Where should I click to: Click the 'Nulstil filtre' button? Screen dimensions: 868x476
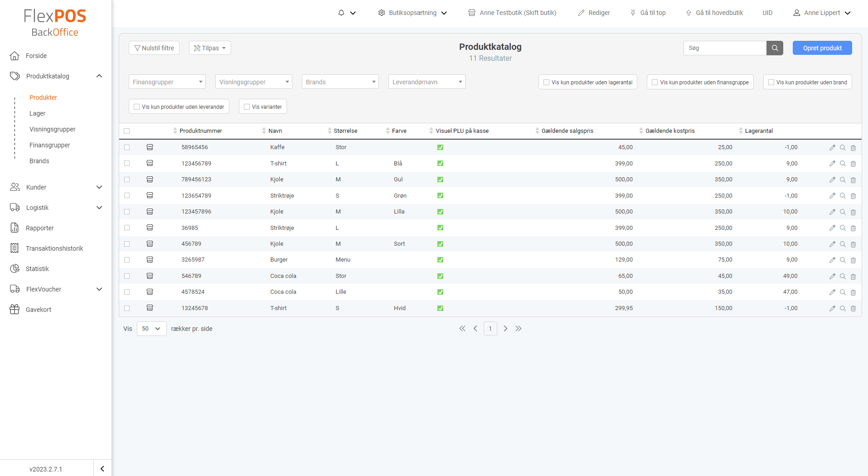[x=154, y=48]
